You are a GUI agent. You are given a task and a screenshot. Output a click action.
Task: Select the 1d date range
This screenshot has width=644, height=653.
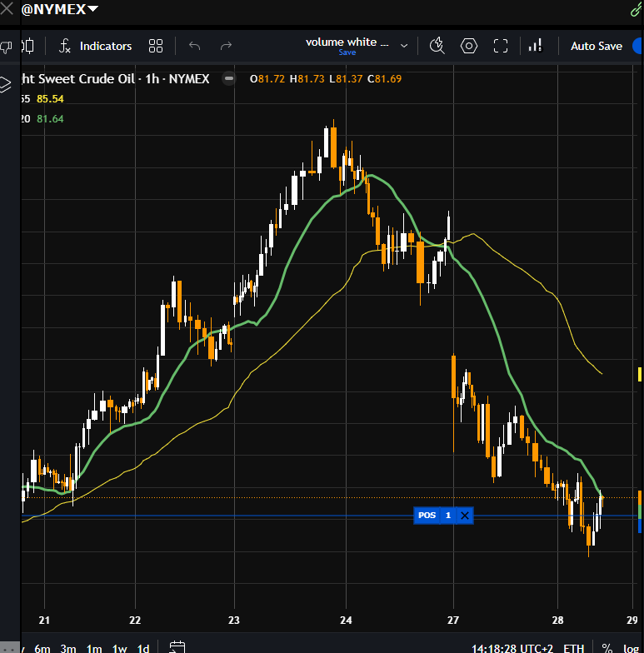tap(143, 648)
